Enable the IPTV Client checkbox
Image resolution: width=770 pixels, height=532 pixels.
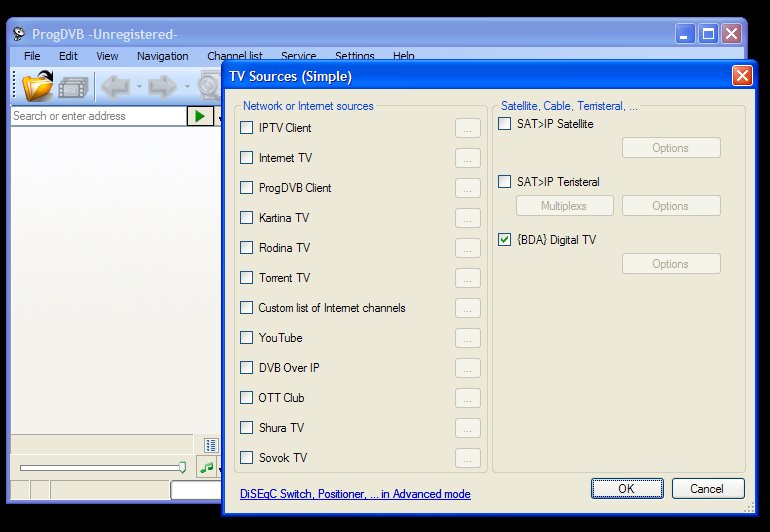coord(247,127)
